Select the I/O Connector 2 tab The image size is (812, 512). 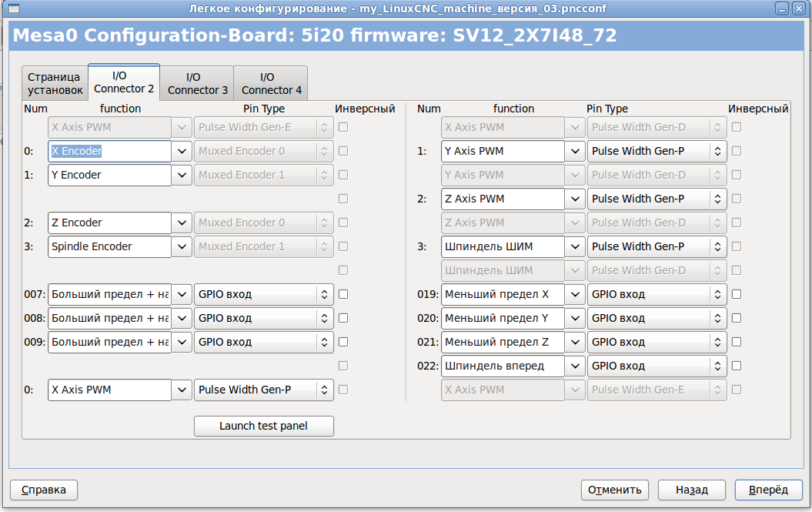click(124, 82)
